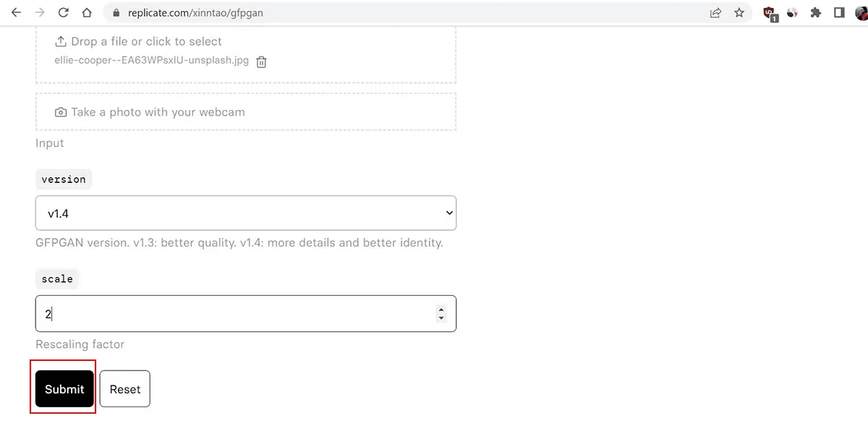Toggle the browser side panel

click(839, 12)
